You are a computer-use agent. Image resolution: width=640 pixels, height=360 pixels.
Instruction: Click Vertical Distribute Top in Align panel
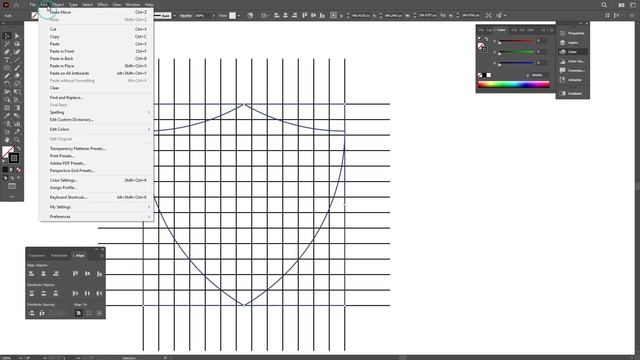pos(31,293)
